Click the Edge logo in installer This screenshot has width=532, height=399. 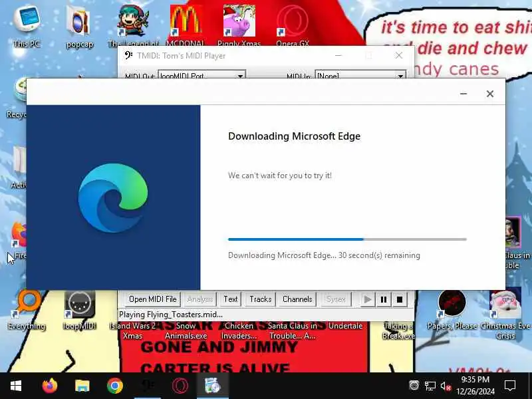tap(113, 198)
